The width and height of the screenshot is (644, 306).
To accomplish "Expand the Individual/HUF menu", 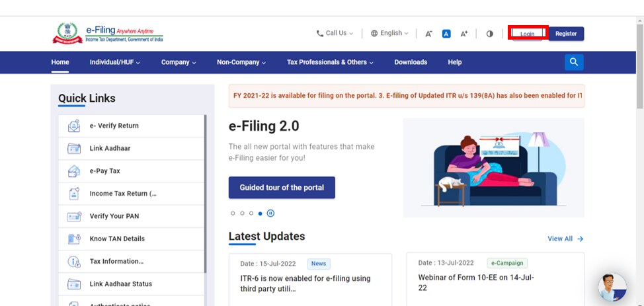I will click(114, 62).
